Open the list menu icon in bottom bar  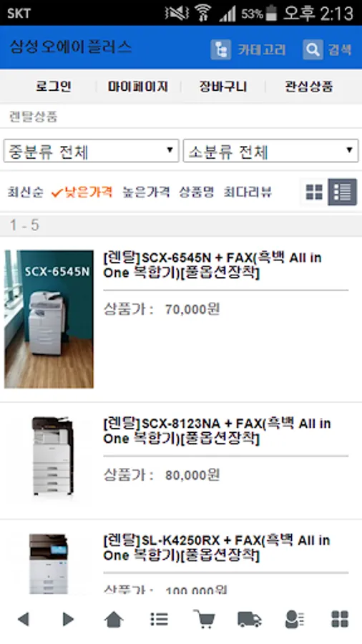(x=160, y=619)
